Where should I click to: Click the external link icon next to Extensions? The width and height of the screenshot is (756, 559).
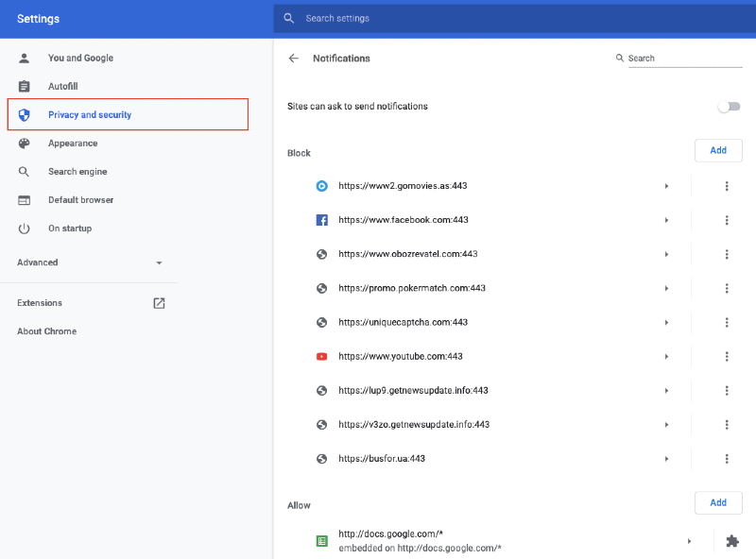[159, 303]
